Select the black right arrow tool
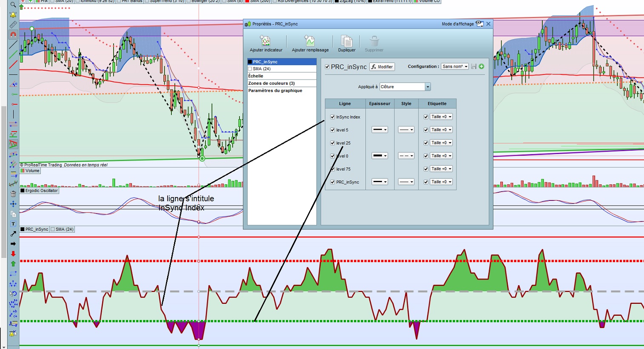 pos(13,244)
